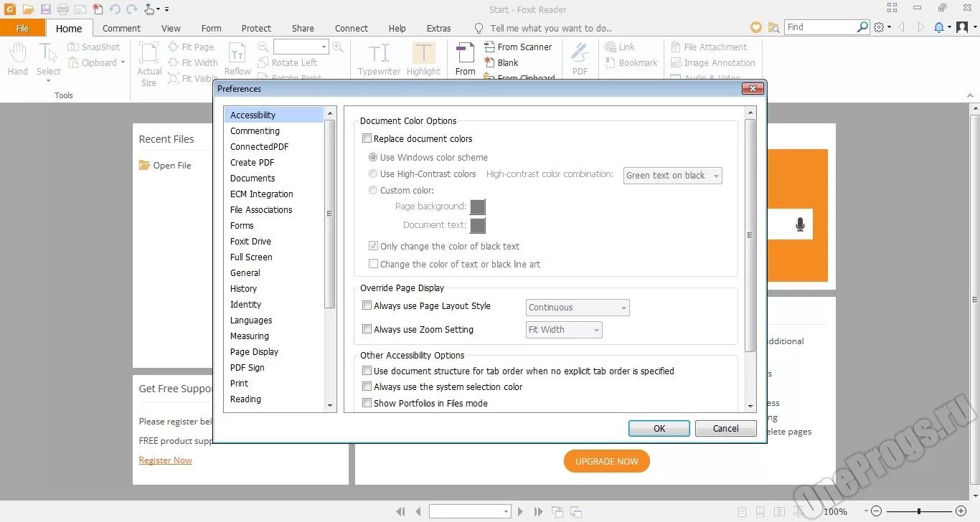Expand the Clipboard dropdown arrow
Screen dimensions: 980x522
(123, 62)
